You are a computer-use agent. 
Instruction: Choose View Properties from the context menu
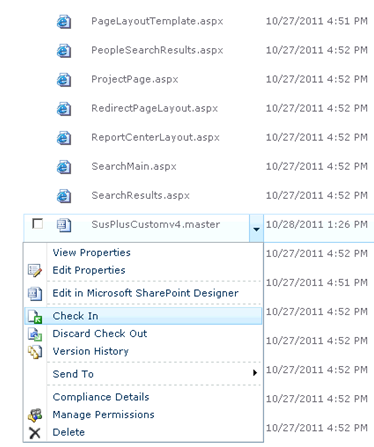(91, 253)
